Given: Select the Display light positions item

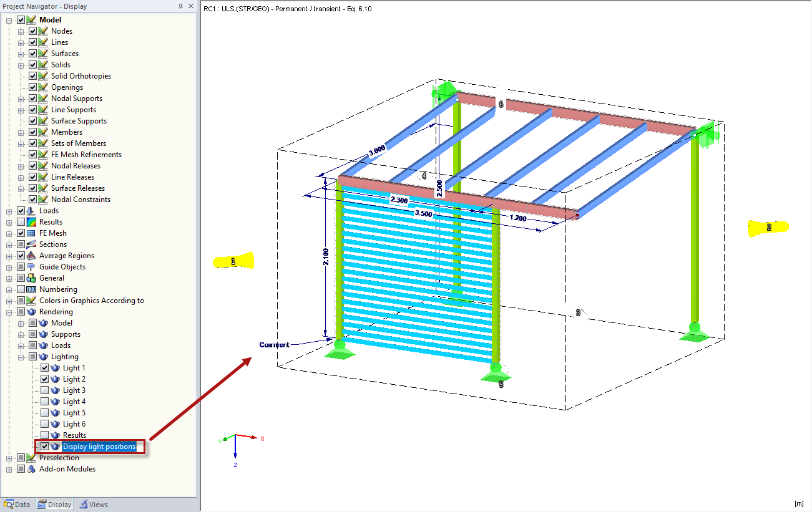Looking at the screenshot, I should (x=99, y=447).
